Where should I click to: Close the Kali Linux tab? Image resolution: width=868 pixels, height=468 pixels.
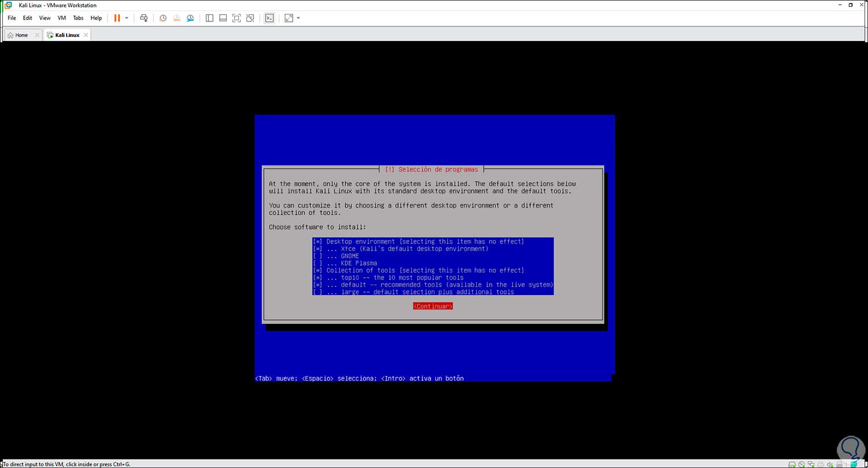pyautogui.click(x=86, y=35)
